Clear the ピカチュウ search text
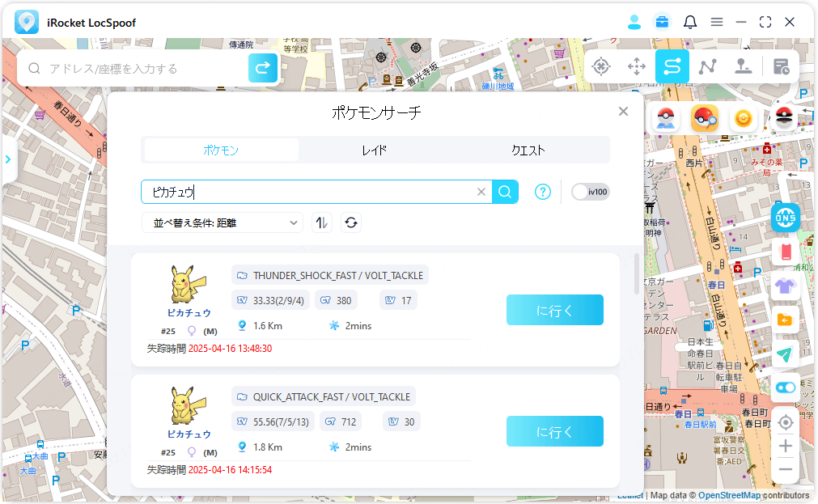 click(481, 192)
